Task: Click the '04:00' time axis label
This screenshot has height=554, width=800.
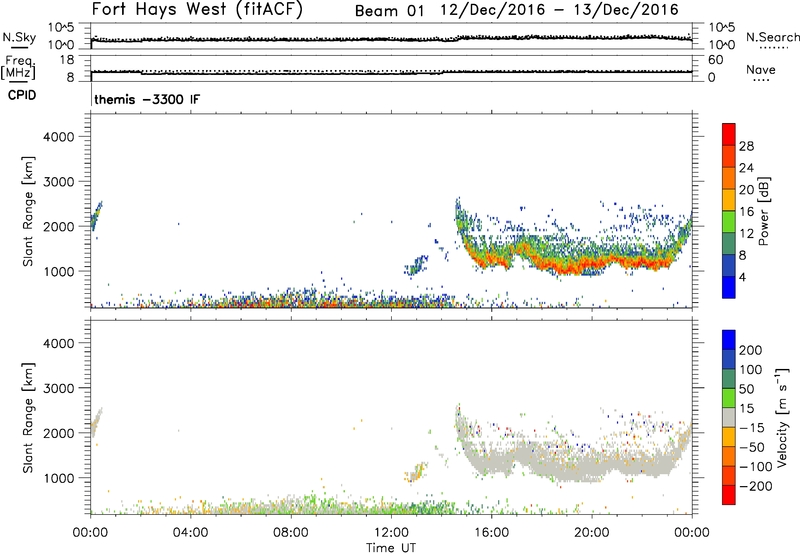Action: [190, 533]
